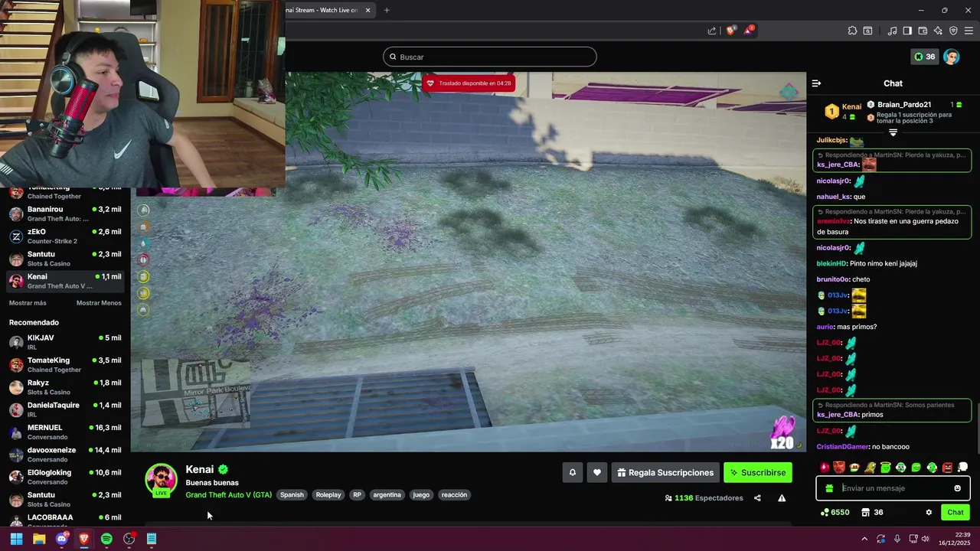The height and width of the screenshot is (551, 980).
Task: Click the Buscar search field
Action: [490, 57]
